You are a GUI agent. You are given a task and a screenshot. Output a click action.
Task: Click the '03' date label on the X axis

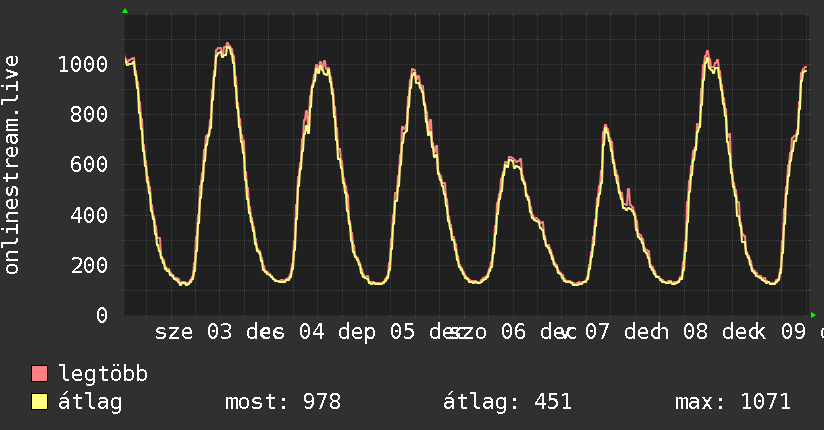[x=219, y=332]
